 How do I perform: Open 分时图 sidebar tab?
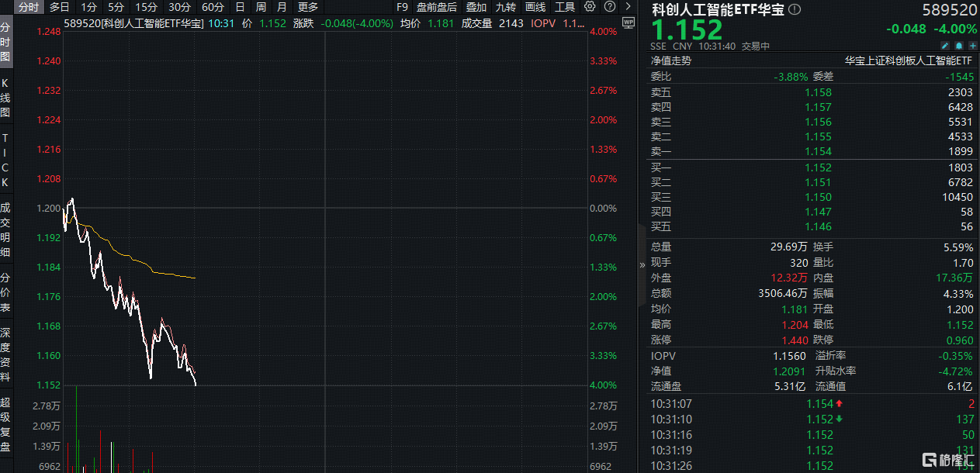tap(5, 42)
